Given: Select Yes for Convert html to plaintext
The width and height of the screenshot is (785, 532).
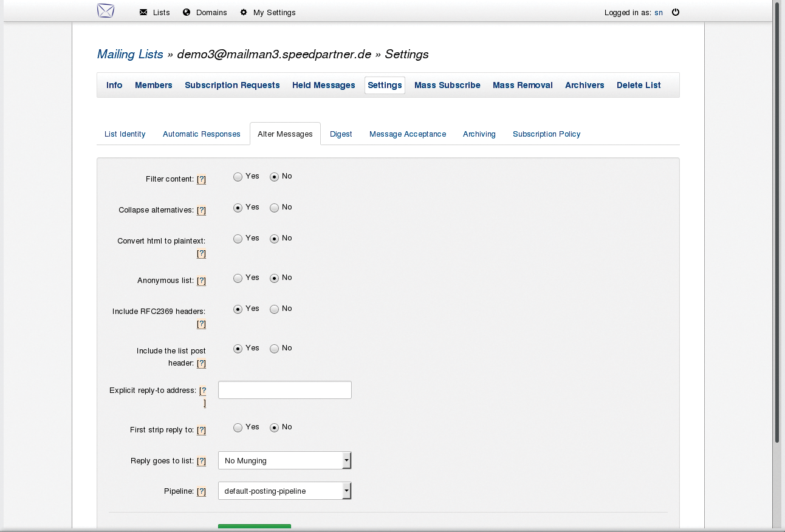Looking at the screenshot, I should (238, 238).
